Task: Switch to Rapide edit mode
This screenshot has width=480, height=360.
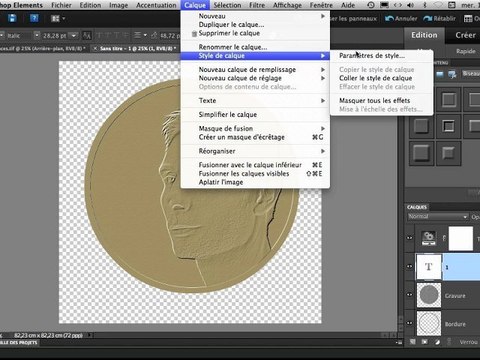Action: coord(466,51)
